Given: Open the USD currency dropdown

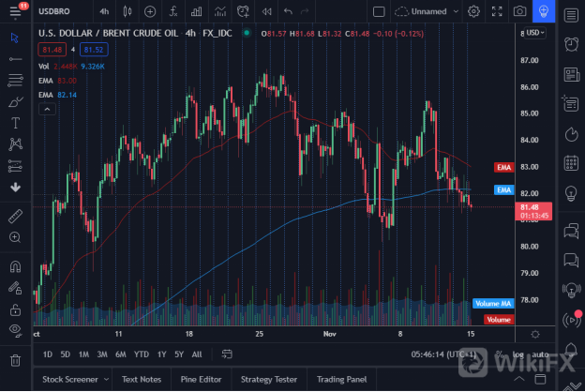Looking at the screenshot, I should [535, 32].
